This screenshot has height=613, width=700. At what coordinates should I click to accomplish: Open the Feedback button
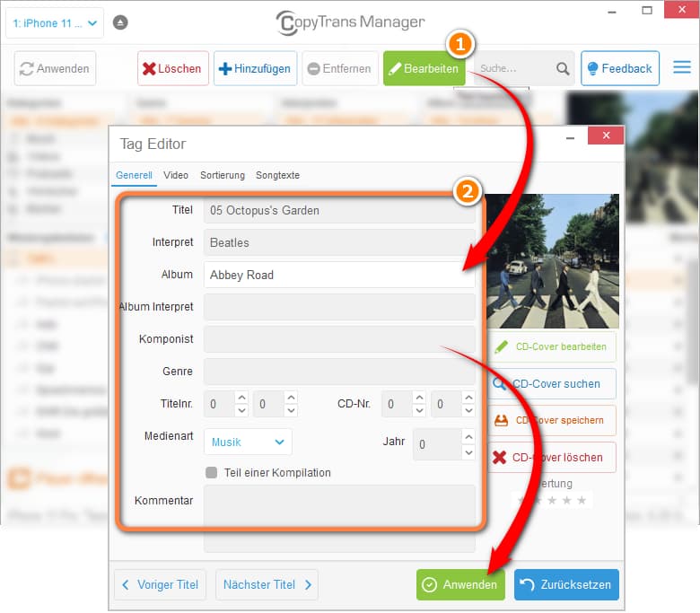(x=620, y=68)
